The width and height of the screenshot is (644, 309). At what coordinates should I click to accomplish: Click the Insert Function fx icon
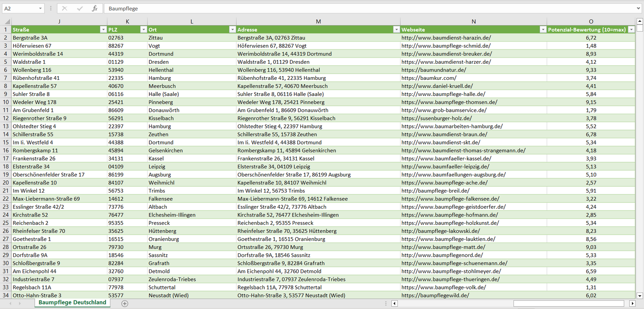pyautogui.click(x=94, y=8)
